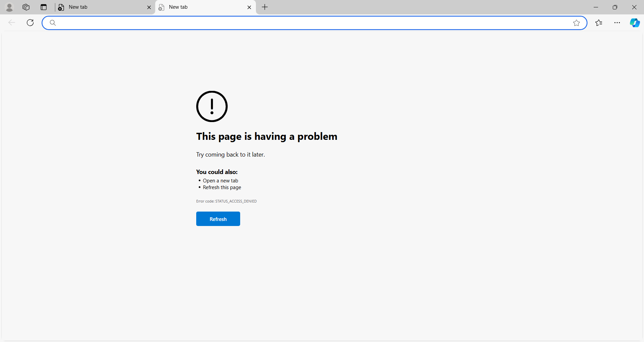The image size is (644, 342).
Task: Open the browser profile menu
Action: pyautogui.click(x=9, y=7)
